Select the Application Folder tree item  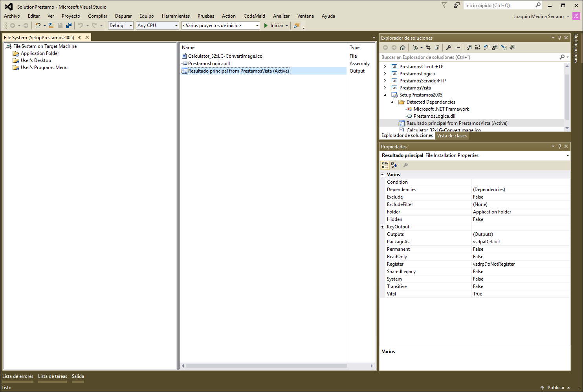(40, 53)
